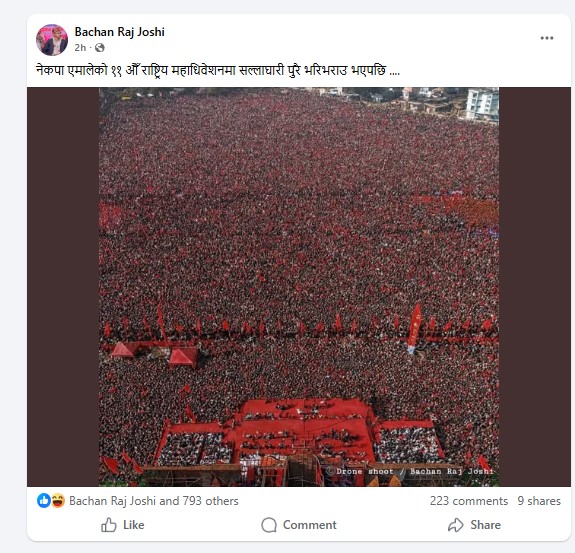Click the blue Like reaction emoji
Screen dimensions: 575x553
pyautogui.click(x=44, y=501)
